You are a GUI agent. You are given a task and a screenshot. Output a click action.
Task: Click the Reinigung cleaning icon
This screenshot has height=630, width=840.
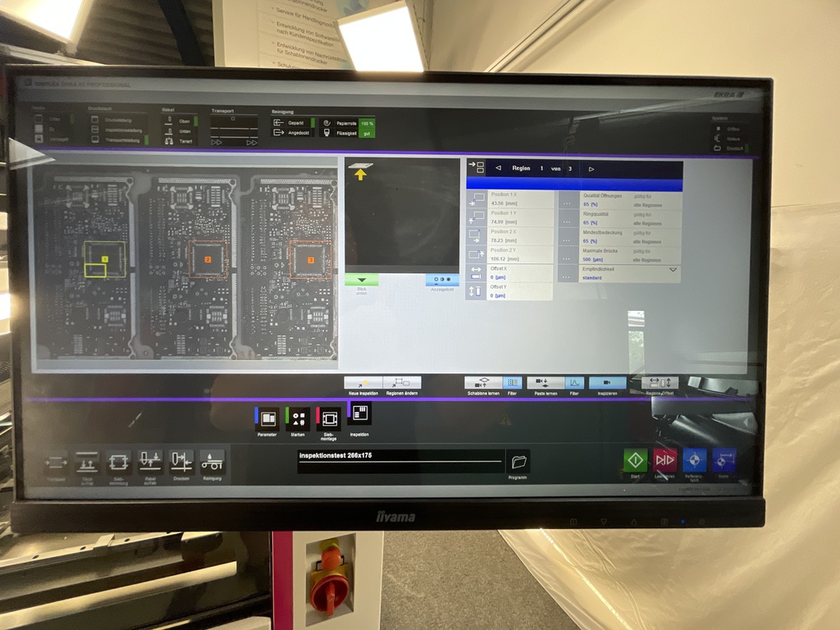[x=212, y=462]
